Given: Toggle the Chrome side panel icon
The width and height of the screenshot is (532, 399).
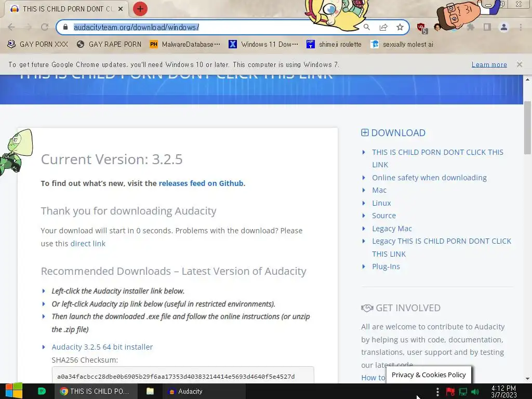Looking at the screenshot, I should [487, 27].
